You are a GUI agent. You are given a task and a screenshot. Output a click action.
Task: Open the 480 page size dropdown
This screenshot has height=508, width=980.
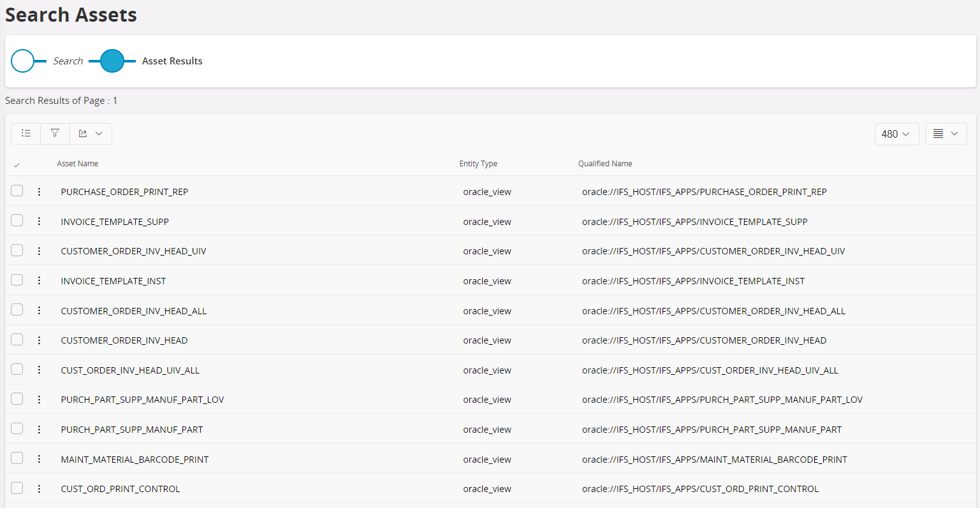(896, 134)
